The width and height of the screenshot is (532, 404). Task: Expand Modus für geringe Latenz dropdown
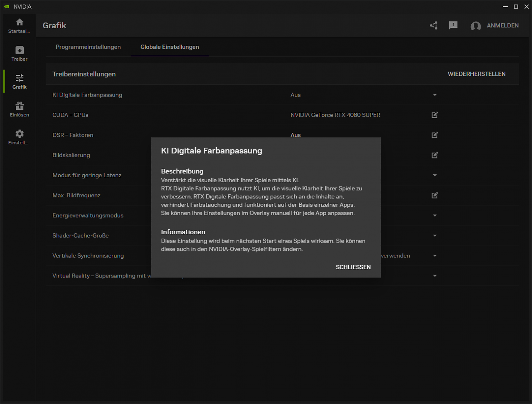tap(435, 175)
